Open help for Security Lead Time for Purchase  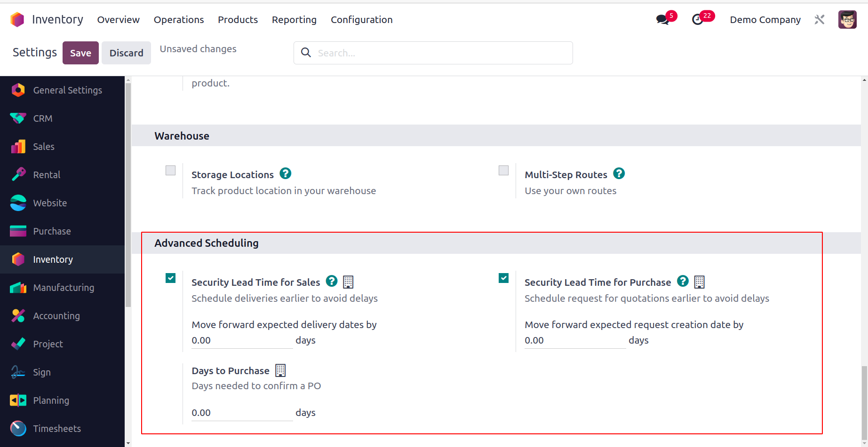[683, 281]
